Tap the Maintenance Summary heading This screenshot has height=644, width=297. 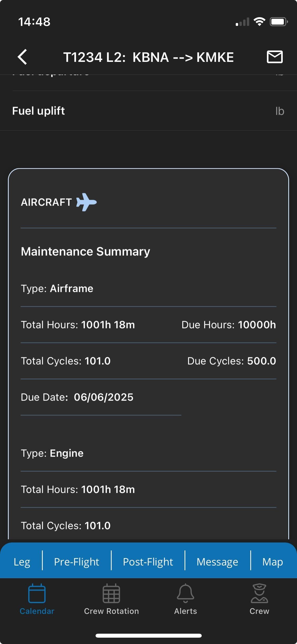[86, 251]
